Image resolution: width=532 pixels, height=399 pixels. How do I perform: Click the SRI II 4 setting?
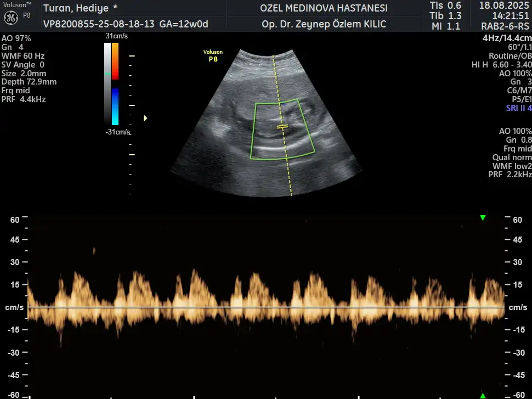(518, 108)
